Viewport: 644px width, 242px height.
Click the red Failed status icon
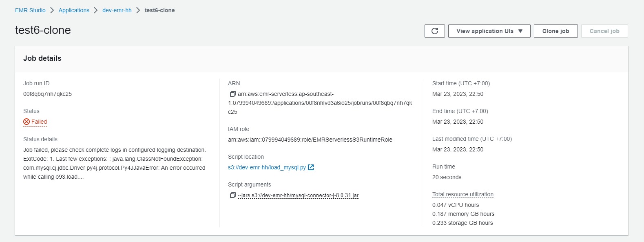[x=27, y=122]
